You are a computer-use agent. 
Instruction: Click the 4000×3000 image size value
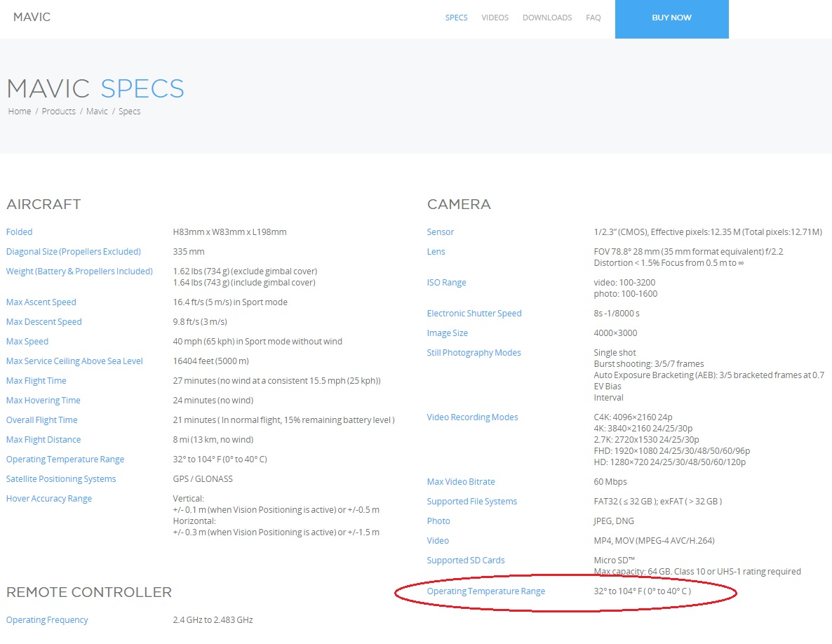(x=615, y=333)
